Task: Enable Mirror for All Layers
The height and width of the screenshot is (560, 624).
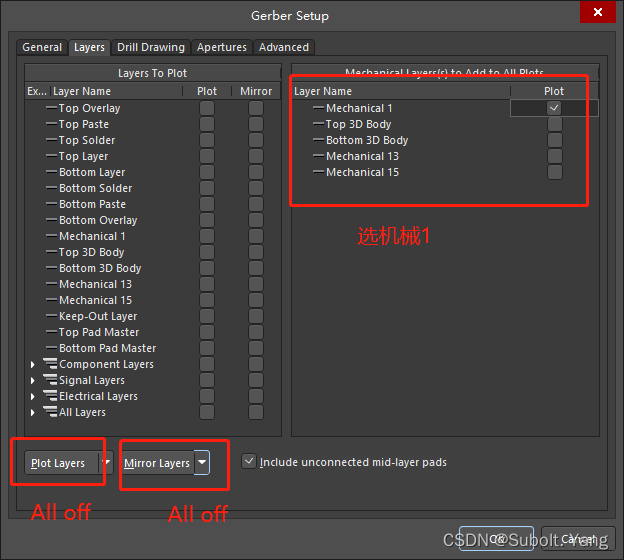Action: pyautogui.click(x=256, y=412)
